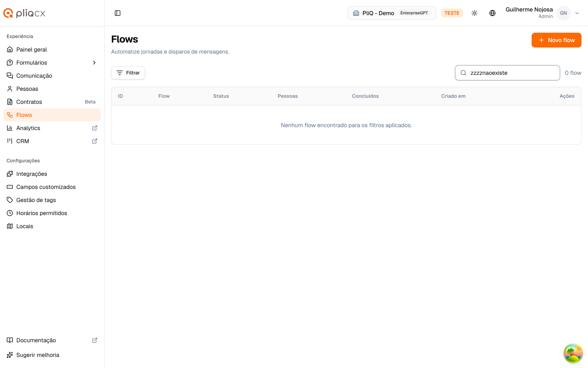
Task: Click the Painel geral home icon
Action: click(x=10, y=49)
